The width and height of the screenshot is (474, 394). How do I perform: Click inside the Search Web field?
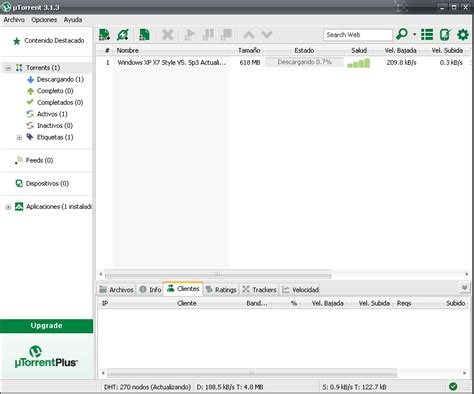[358, 35]
